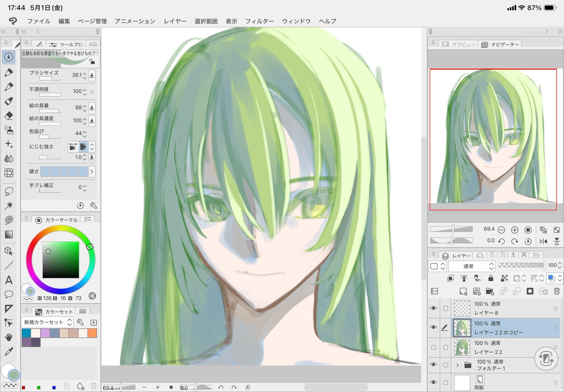The width and height of the screenshot is (564, 392).
Task: Select the Text tool
Action: (8, 281)
